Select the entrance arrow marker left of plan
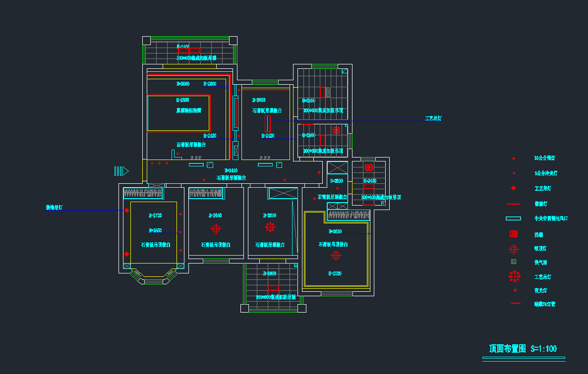588x374 pixels. (121, 171)
